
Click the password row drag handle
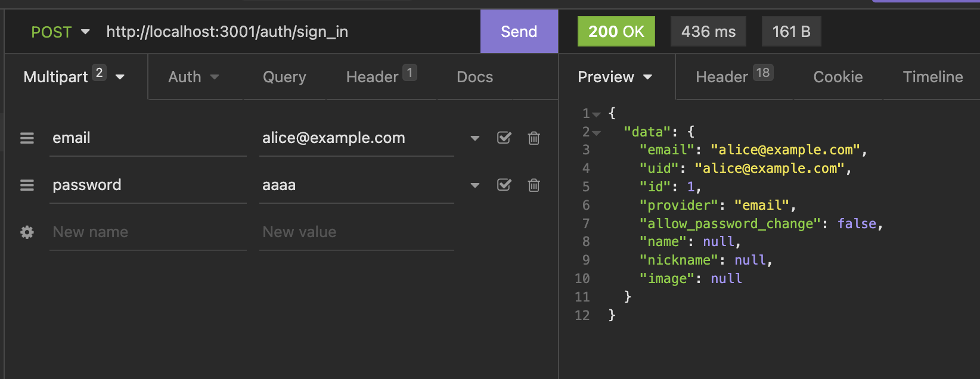(27, 185)
